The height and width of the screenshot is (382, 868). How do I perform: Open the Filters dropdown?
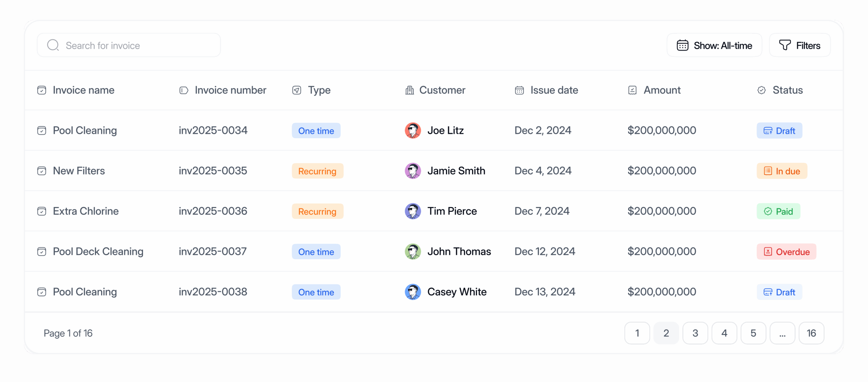(800, 45)
